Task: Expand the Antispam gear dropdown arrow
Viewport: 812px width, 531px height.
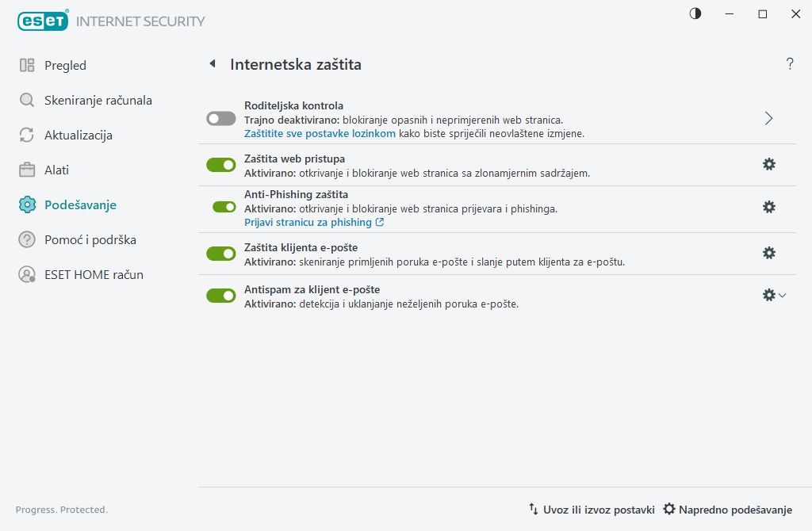Action: pos(781,295)
